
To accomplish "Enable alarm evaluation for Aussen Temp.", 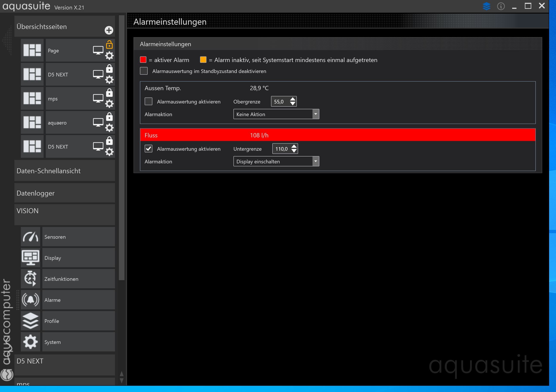I will tap(149, 101).
